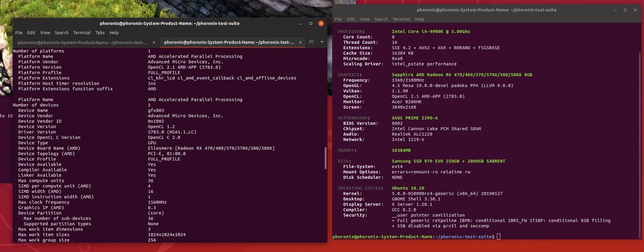Image resolution: width=644 pixels, height=252 pixels.
Task: Click '1560/2100MHz' frequency value
Action: coord(408,80)
